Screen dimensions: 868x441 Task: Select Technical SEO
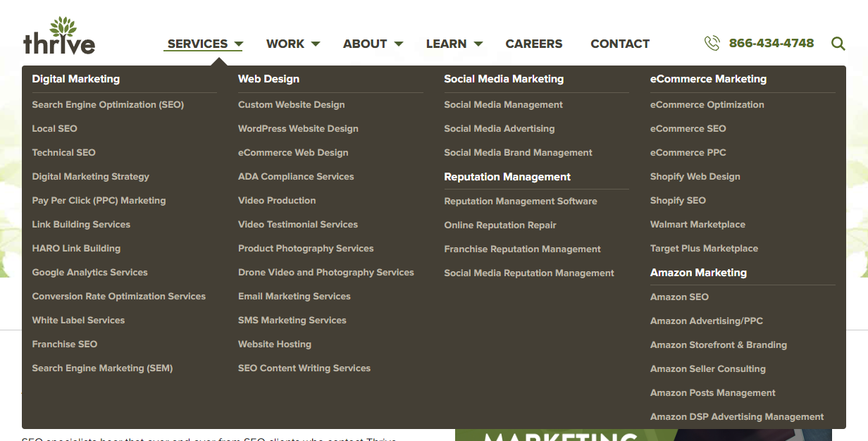[63, 153]
